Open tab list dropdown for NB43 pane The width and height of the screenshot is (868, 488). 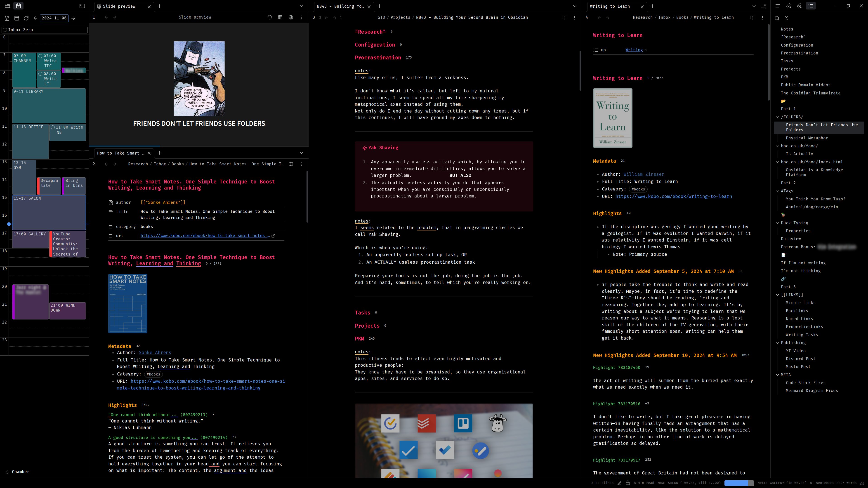(x=575, y=6)
